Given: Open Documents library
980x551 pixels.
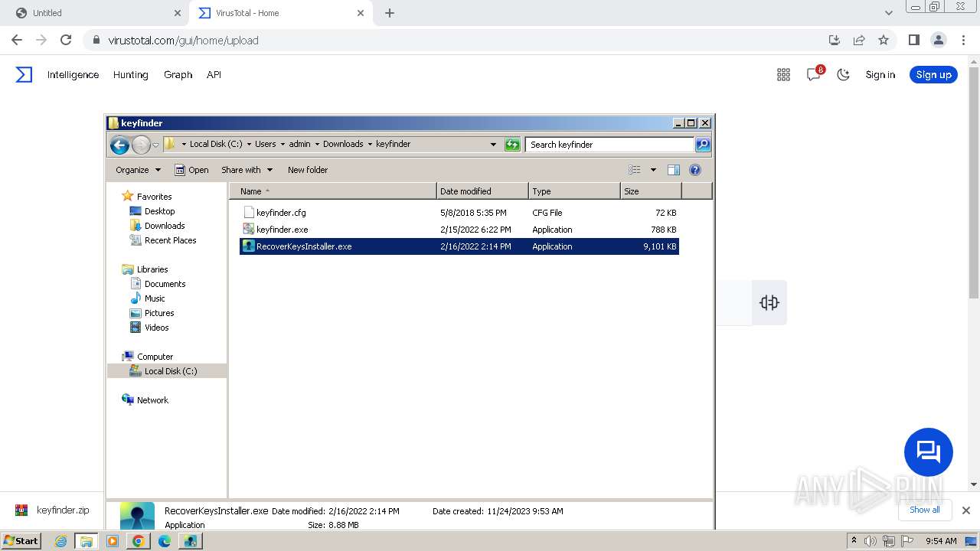Looking at the screenshot, I should pos(165,284).
